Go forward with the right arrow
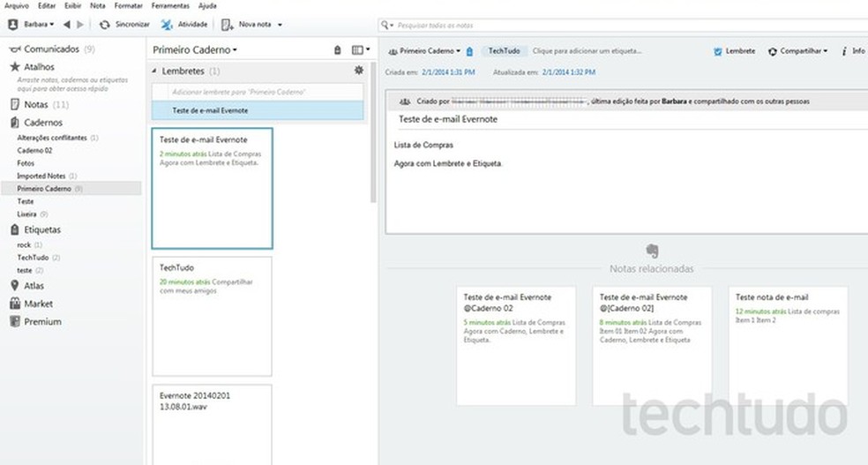868x465 pixels. pos(80,25)
